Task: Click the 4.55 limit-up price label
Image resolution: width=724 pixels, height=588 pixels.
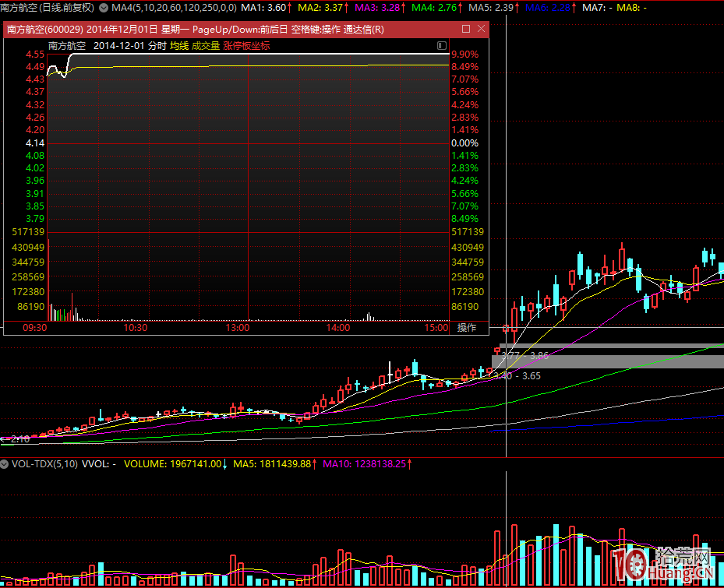Action: 35,55
